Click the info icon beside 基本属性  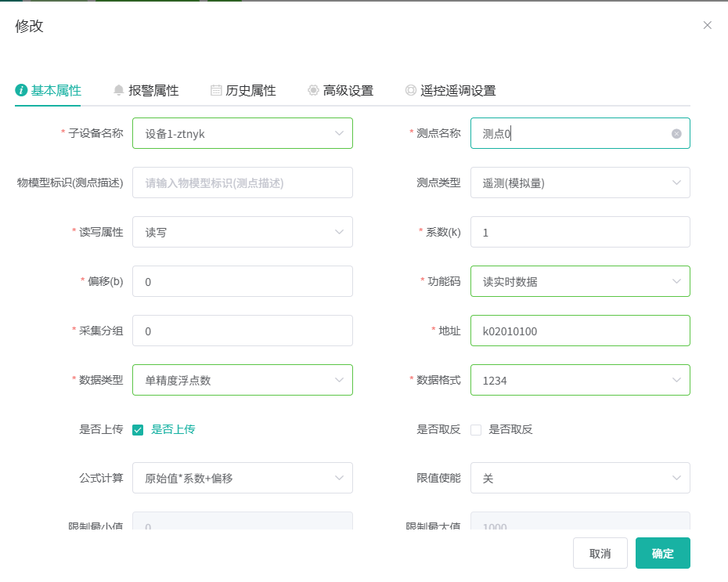pos(22,90)
